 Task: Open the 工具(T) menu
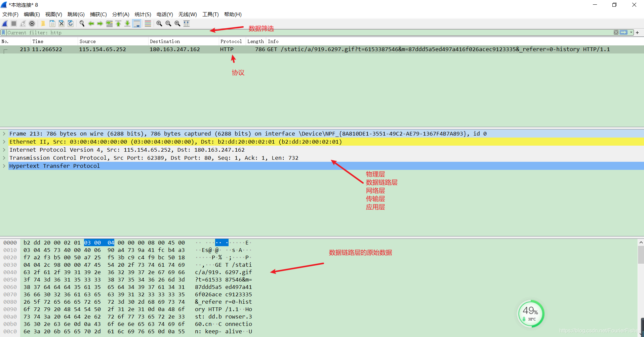coord(210,14)
